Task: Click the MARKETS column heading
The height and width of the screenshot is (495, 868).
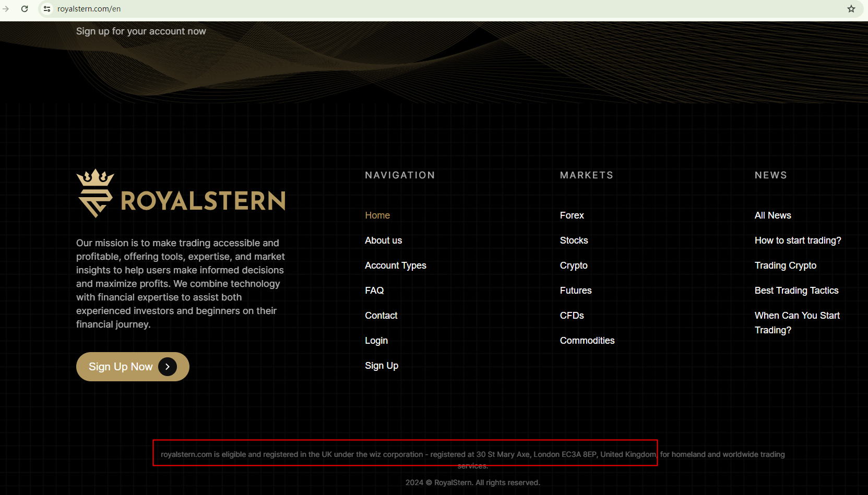Action: point(586,175)
